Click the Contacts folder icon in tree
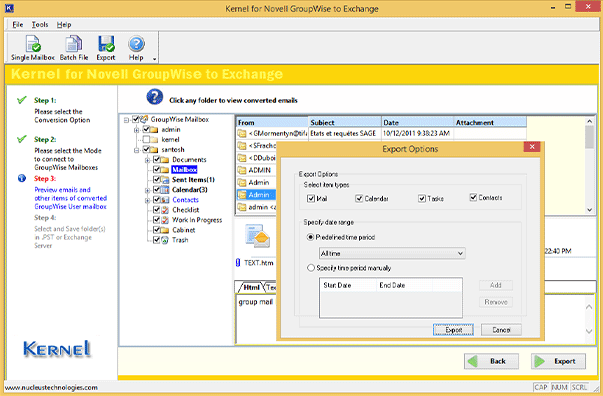603x396 pixels. pyautogui.click(x=165, y=200)
